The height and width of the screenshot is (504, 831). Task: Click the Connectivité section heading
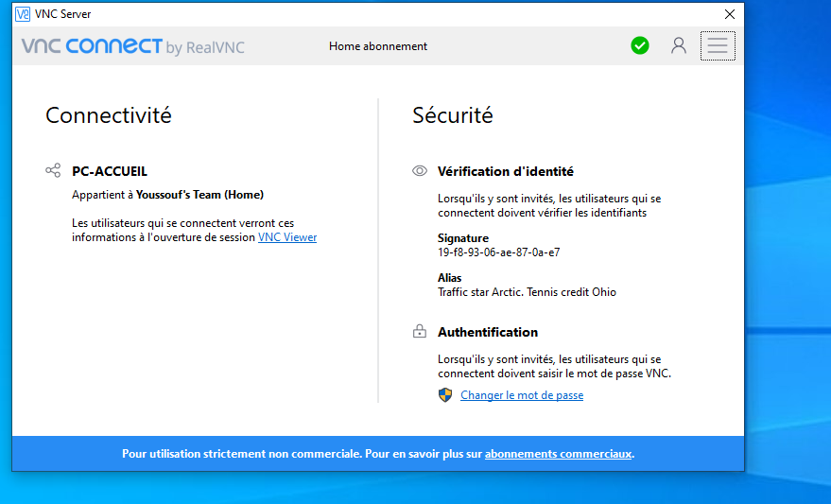point(109,115)
